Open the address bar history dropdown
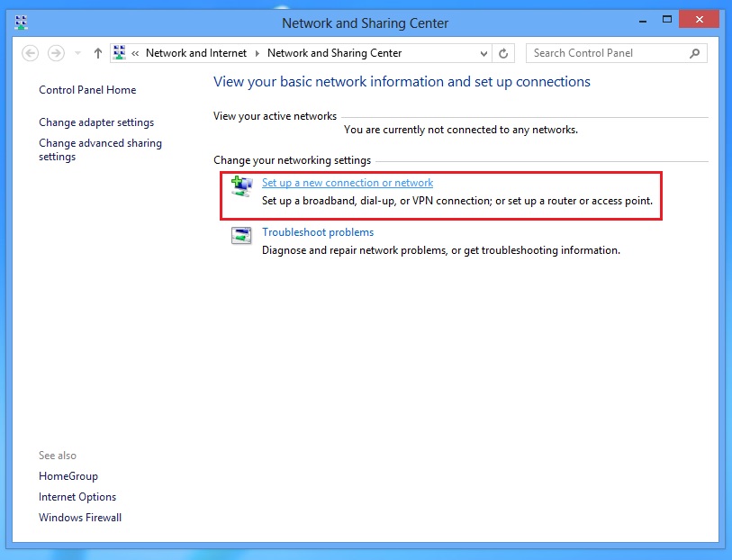Screen dimensions: 732x560 point(483,54)
